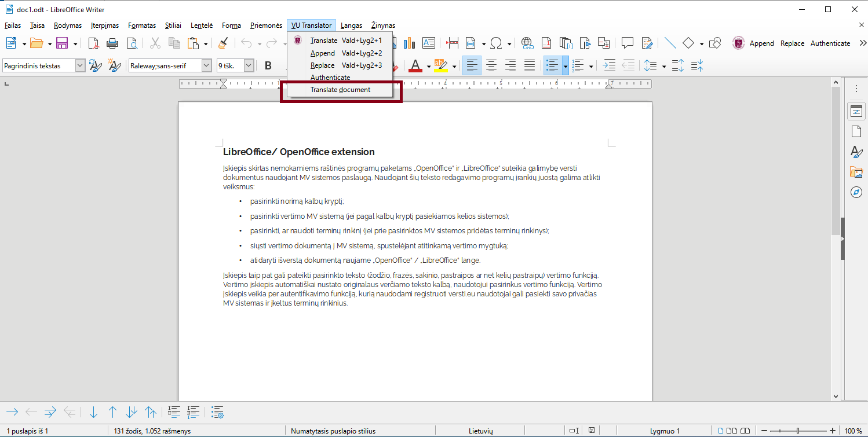The width and height of the screenshot is (868, 437).
Task: Open the sidebar Navigator compass icon
Action: click(856, 192)
